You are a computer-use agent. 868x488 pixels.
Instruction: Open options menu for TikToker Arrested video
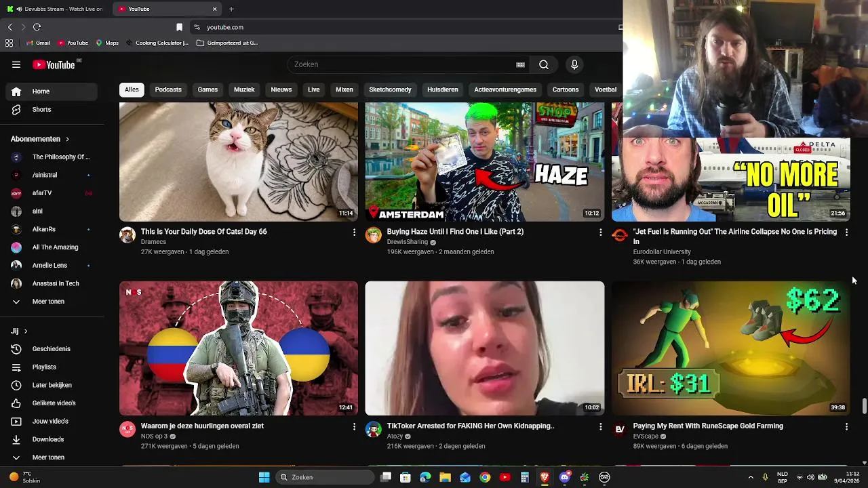[x=600, y=427]
